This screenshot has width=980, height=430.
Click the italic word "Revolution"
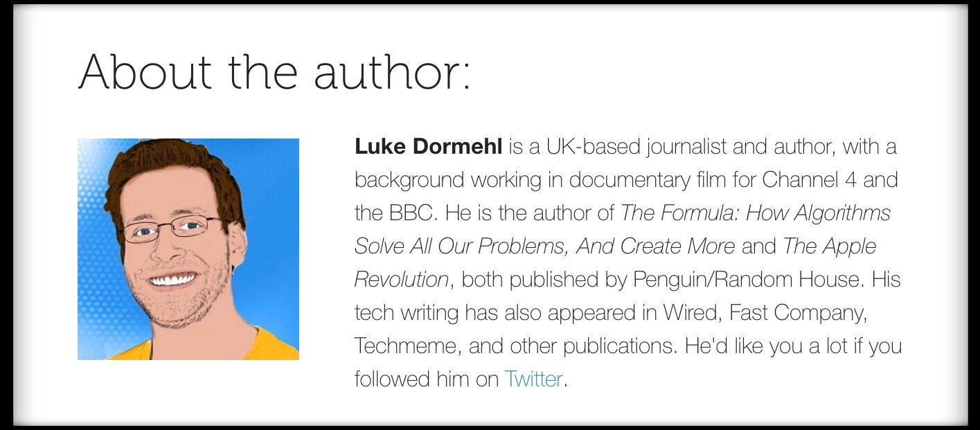point(402,280)
